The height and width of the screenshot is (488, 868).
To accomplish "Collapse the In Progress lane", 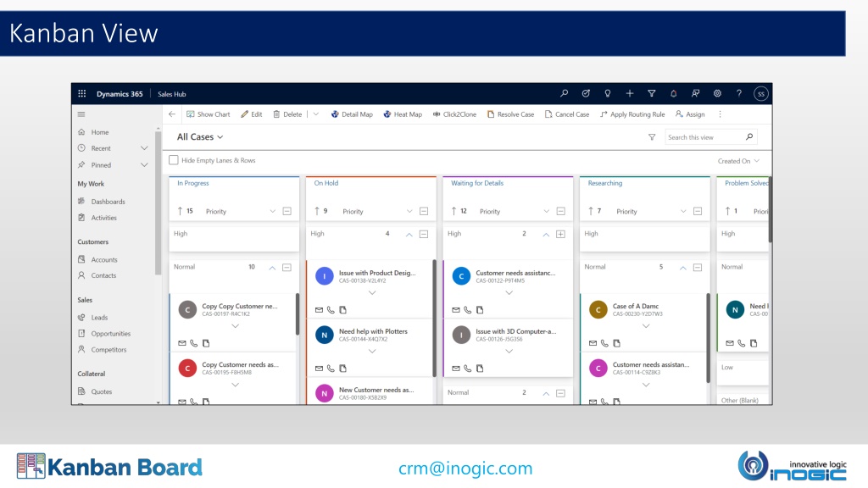I will pyautogui.click(x=287, y=211).
